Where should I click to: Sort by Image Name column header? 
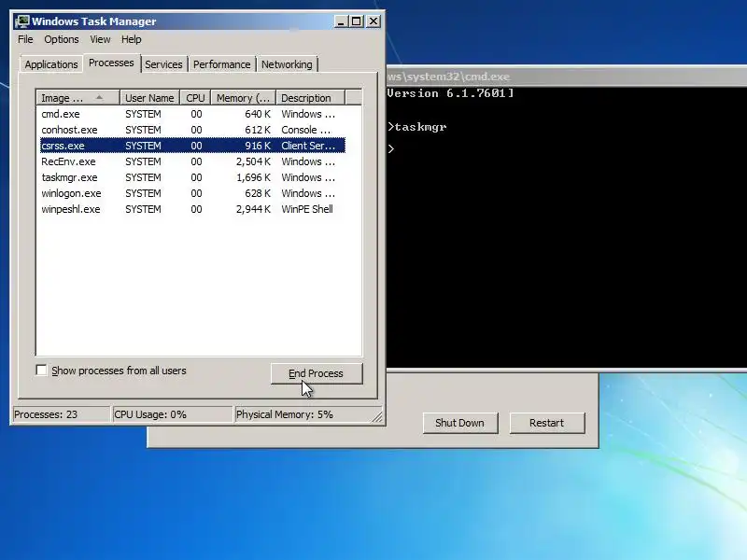(x=78, y=98)
